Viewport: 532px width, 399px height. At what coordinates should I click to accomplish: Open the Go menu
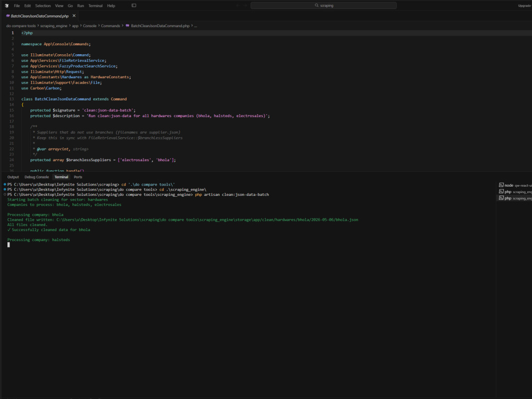[70, 6]
